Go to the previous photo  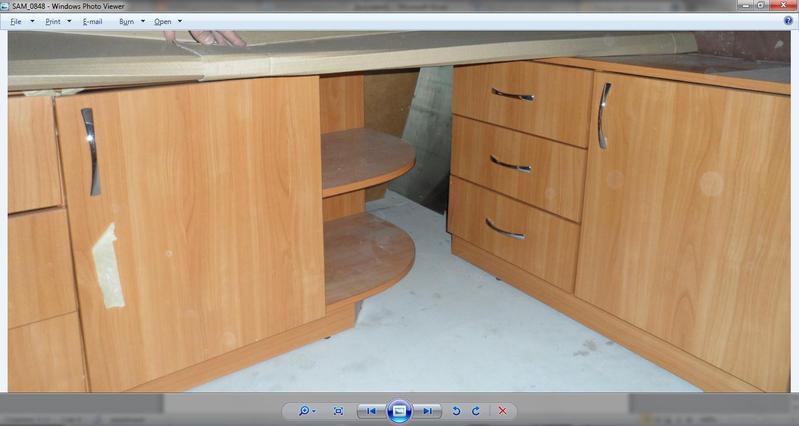click(371, 411)
